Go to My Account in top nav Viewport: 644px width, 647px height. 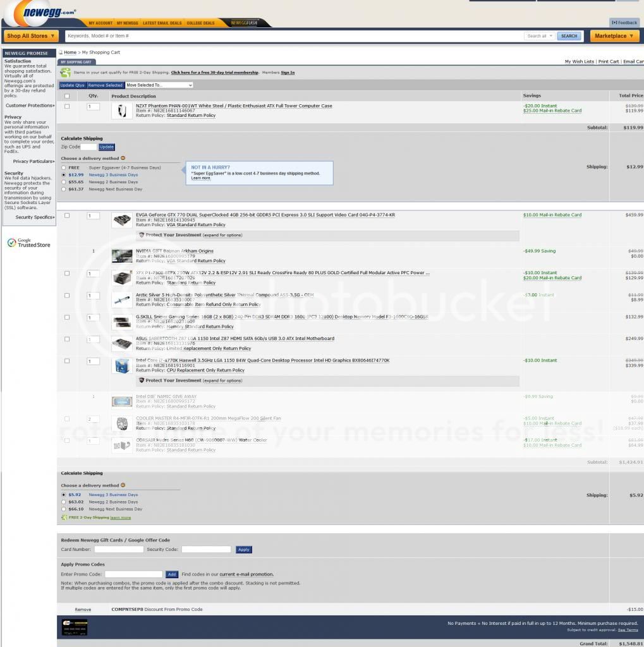100,23
